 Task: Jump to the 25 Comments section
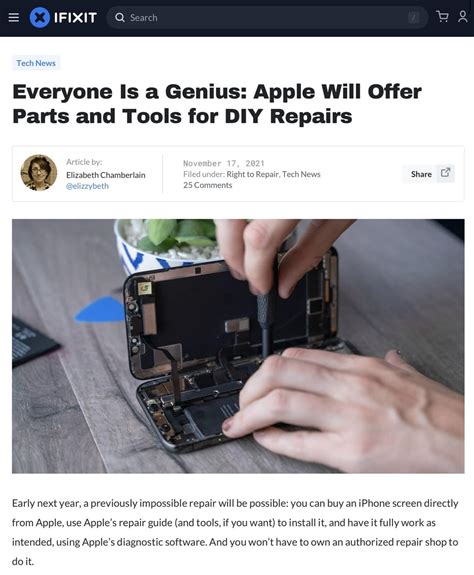(207, 185)
